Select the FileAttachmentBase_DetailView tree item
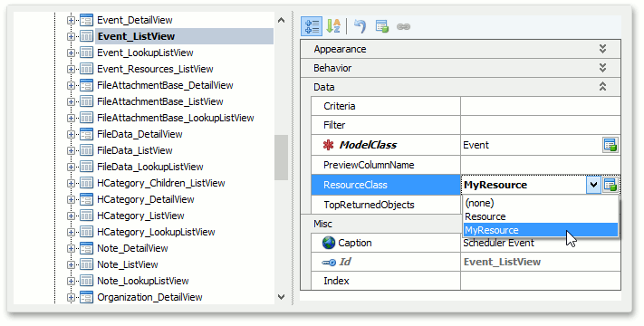The image size is (644, 326). pyautogui.click(x=165, y=85)
